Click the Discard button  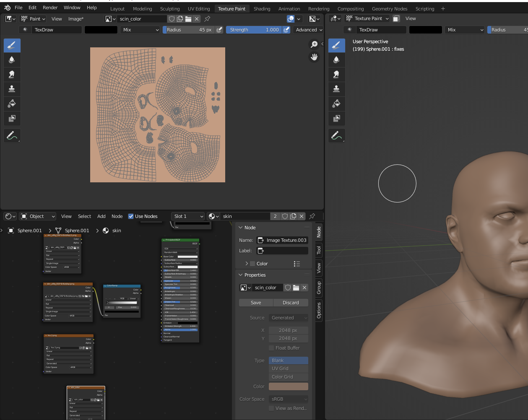click(x=291, y=303)
